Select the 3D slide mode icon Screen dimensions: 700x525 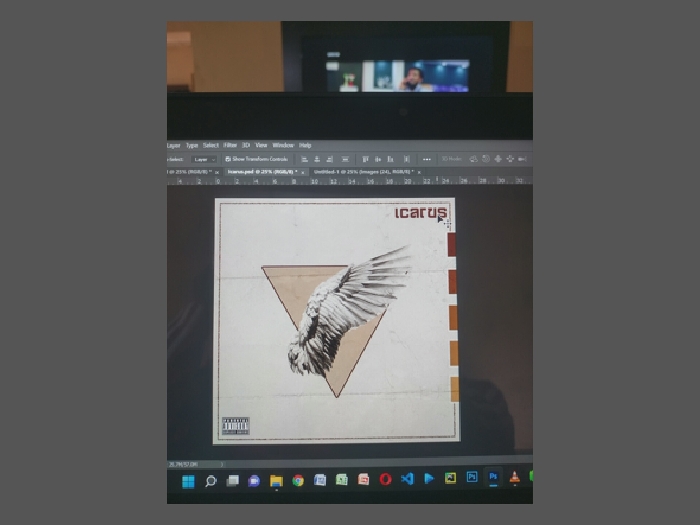point(510,159)
